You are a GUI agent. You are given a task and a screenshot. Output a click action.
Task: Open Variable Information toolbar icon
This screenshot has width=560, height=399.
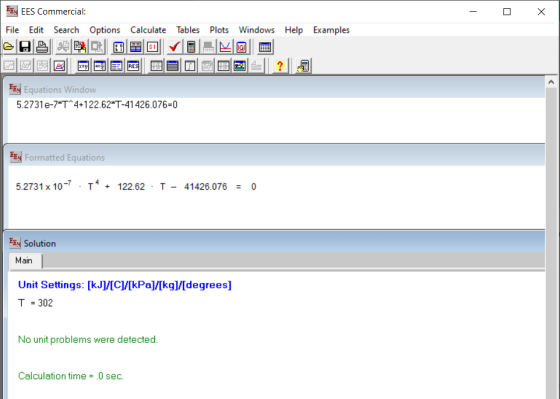[119, 47]
